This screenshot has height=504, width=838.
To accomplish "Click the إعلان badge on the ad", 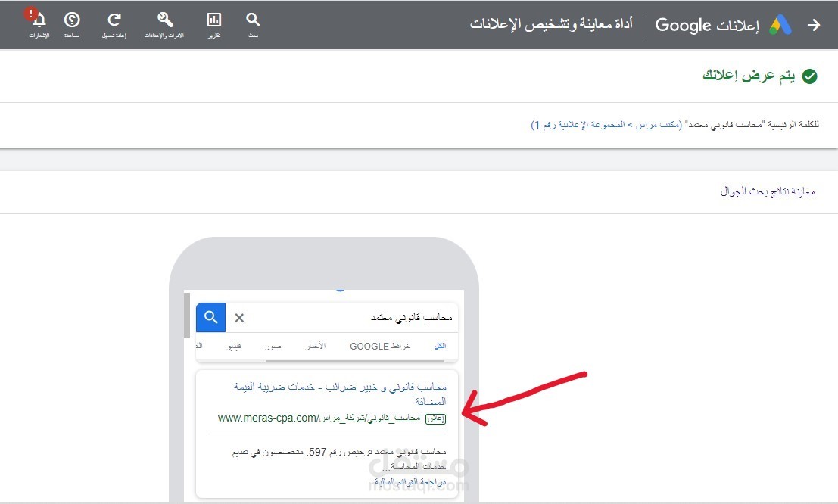I will click(435, 419).
